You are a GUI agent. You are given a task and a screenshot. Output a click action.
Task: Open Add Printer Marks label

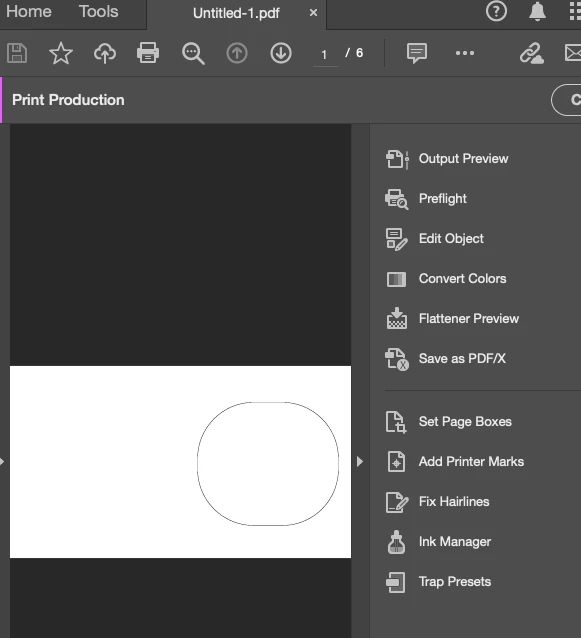pyautogui.click(x=471, y=461)
